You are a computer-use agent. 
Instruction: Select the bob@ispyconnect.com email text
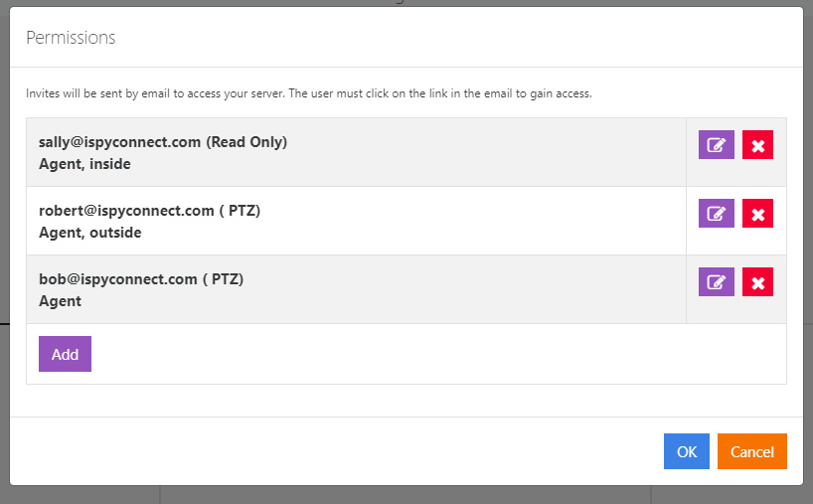pyautogui.click(x=117, y=279)
